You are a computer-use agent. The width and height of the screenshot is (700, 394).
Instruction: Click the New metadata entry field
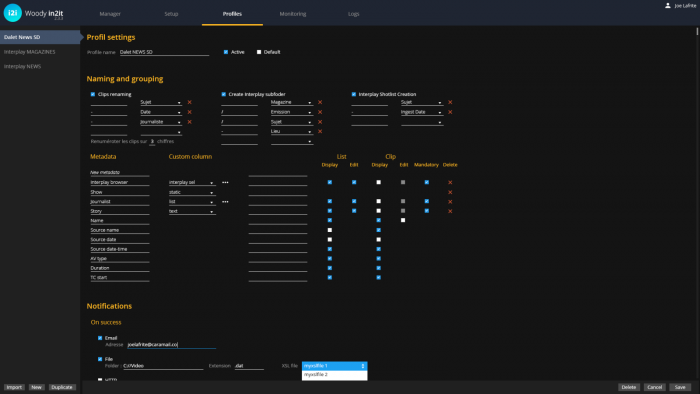[120, 172]
